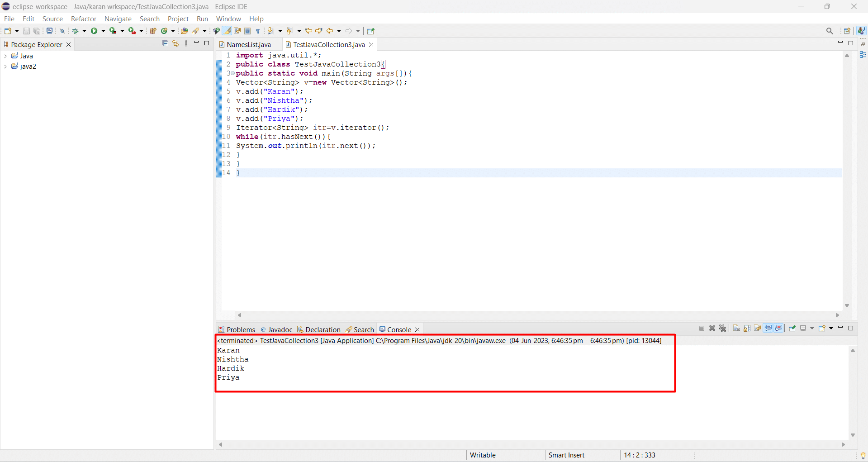Open the Open Console dropdown arrow
Screen dimensions: 868x462
pyautogui.click(x=831, y=328)
